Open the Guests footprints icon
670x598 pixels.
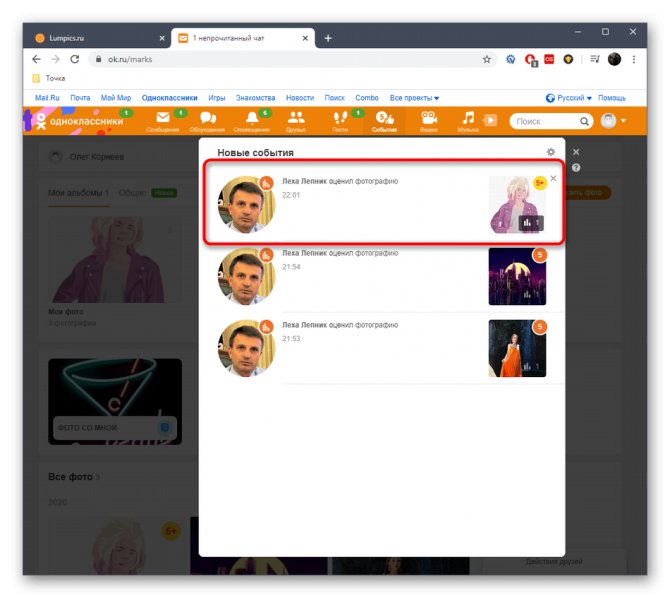(x=340, y=118)
